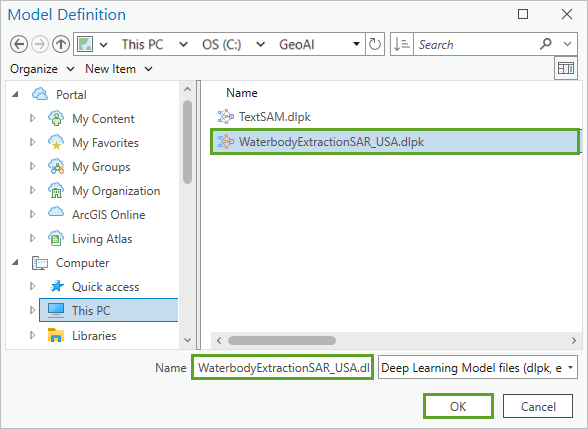
Task: Click the My Favorites star cloud icon
Action: 56,142
